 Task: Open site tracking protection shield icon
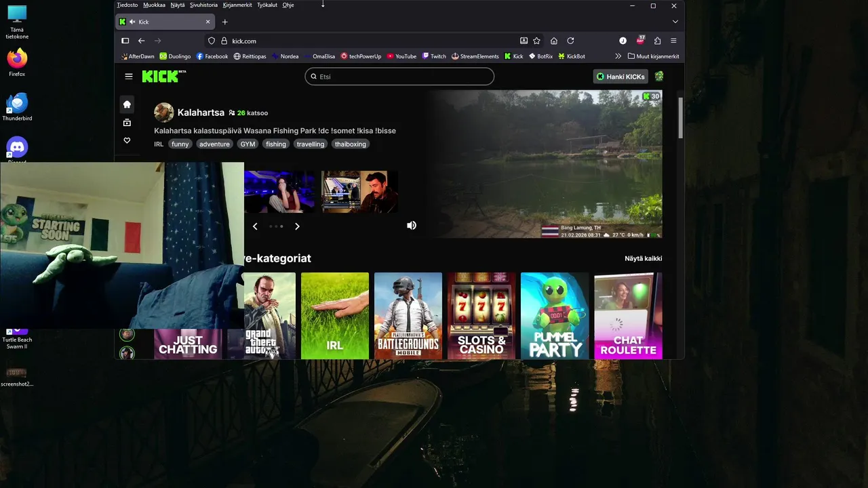click(x=212, y=41)
